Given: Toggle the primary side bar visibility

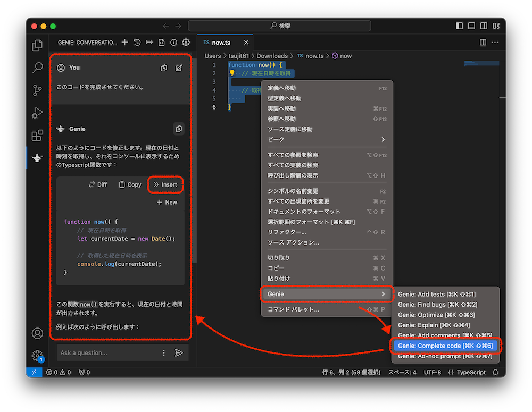Looking at the screenshot, I should [459, 26].
